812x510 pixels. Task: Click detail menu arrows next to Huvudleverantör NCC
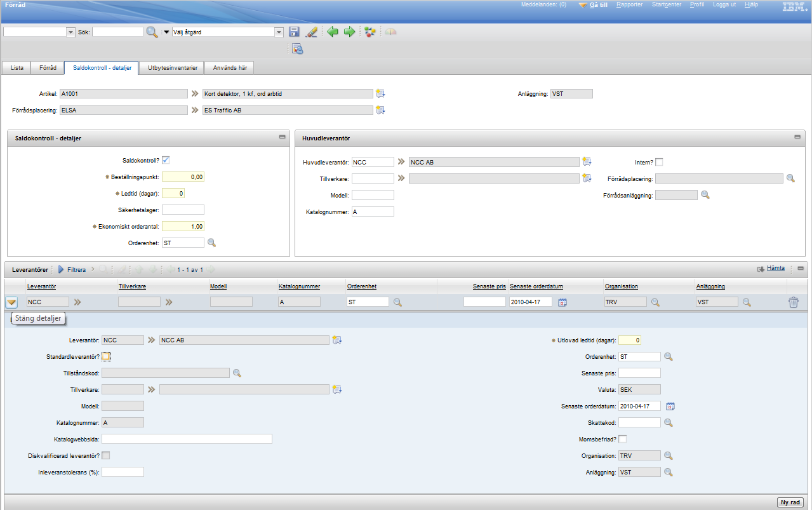coord(401,162)
